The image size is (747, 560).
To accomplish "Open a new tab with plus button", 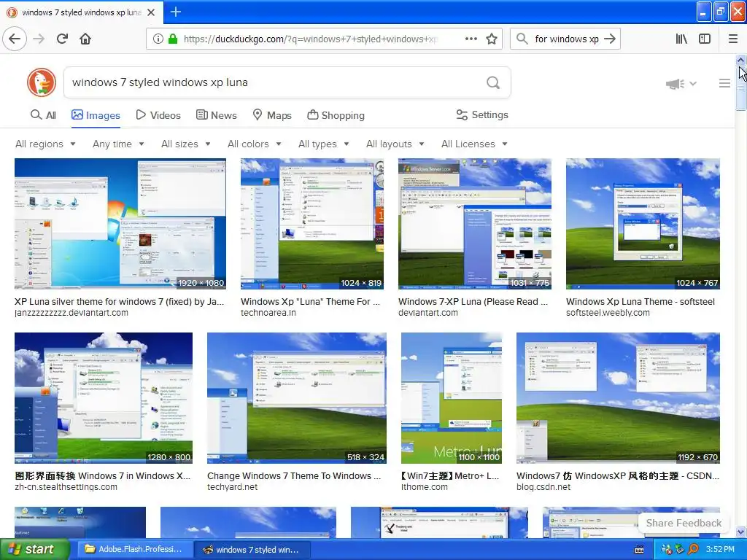I will pyautogui.click(x=175, y=12).
